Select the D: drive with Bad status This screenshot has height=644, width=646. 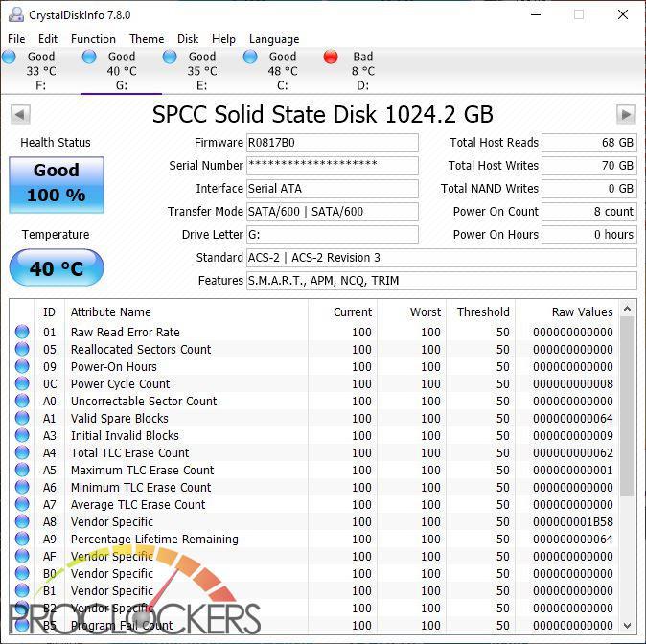362,71
